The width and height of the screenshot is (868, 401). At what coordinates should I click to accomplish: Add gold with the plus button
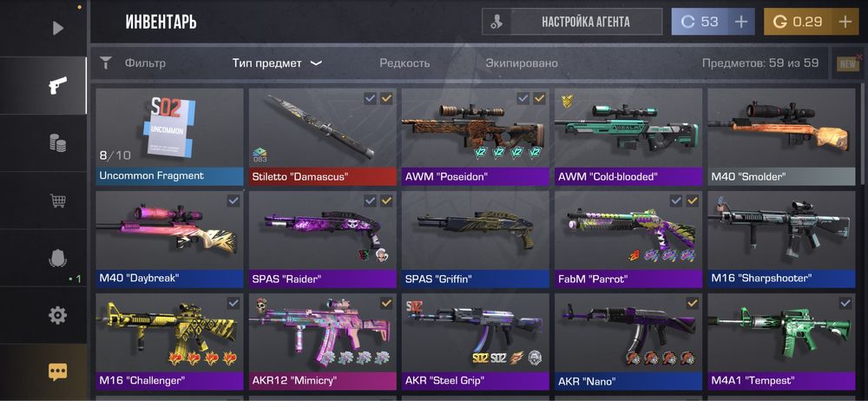point(845,22)
